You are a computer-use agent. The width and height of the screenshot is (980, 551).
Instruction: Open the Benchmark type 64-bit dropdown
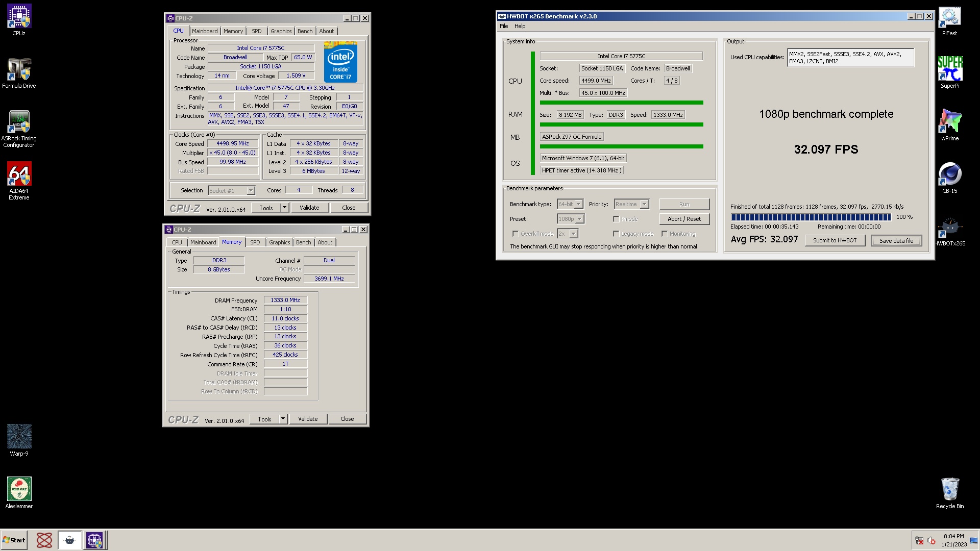[578, 204]
